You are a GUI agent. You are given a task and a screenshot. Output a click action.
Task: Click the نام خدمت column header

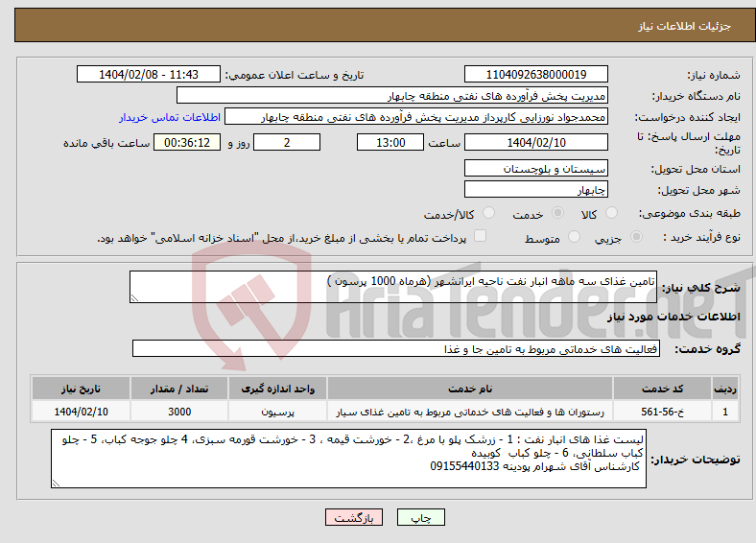(x=470, y=389)
